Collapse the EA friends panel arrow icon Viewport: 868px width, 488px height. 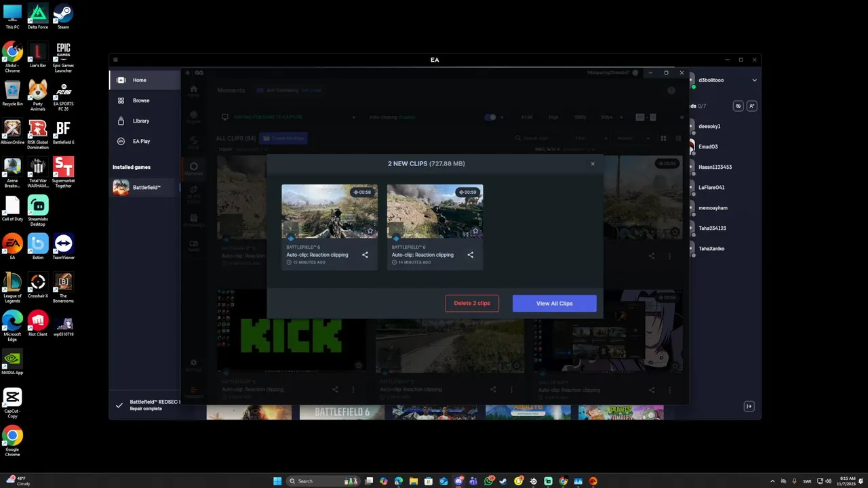[x=749, y=406]
